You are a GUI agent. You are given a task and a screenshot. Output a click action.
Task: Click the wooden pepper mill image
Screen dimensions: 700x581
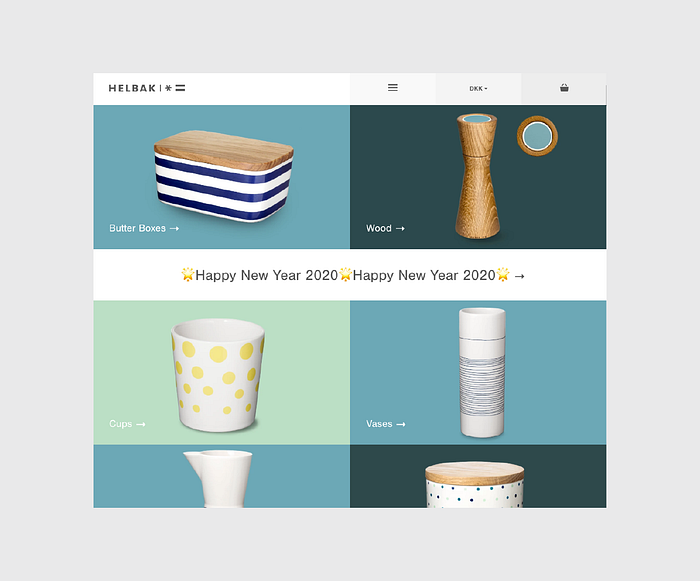pyautogui.click(x=477, y=176)
